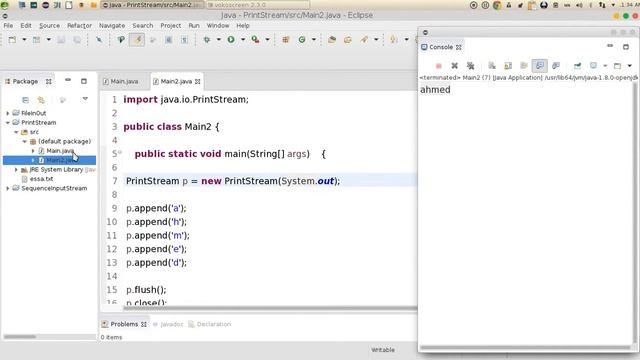The width and height of the screenshot is (640, 360).
Task: Click the Chrome icon in top panel
Action: click(497, 5)
